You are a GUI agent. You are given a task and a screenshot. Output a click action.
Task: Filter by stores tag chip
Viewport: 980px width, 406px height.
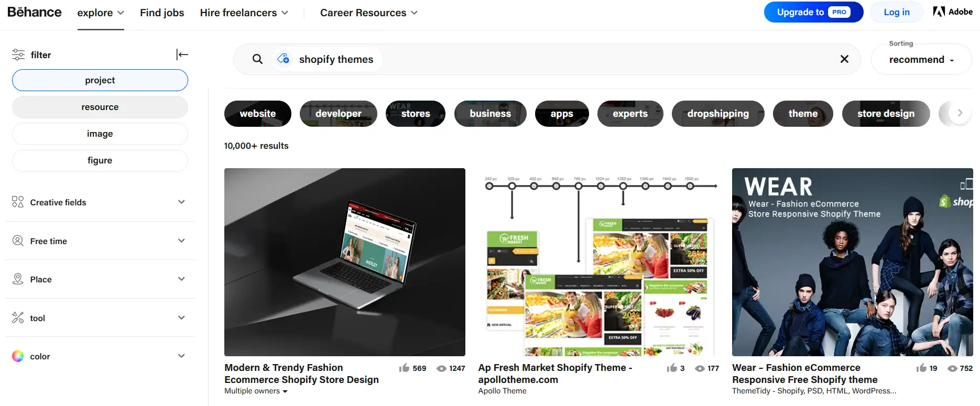pos(416,114)
